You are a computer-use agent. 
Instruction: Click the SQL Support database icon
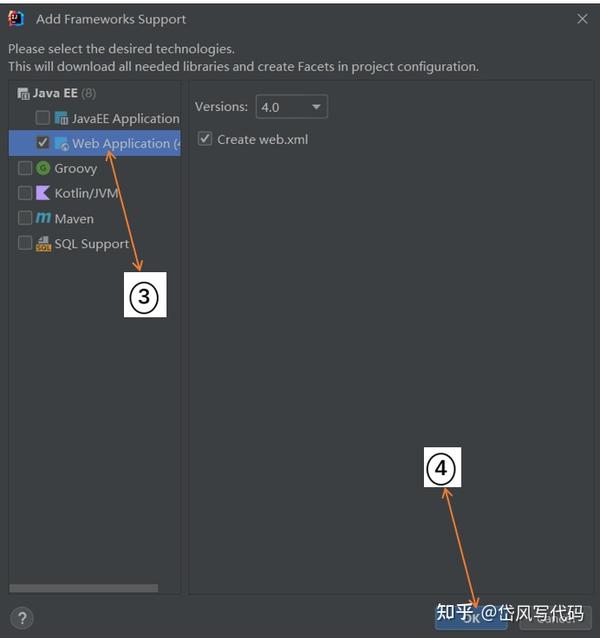tap(43, 244)
